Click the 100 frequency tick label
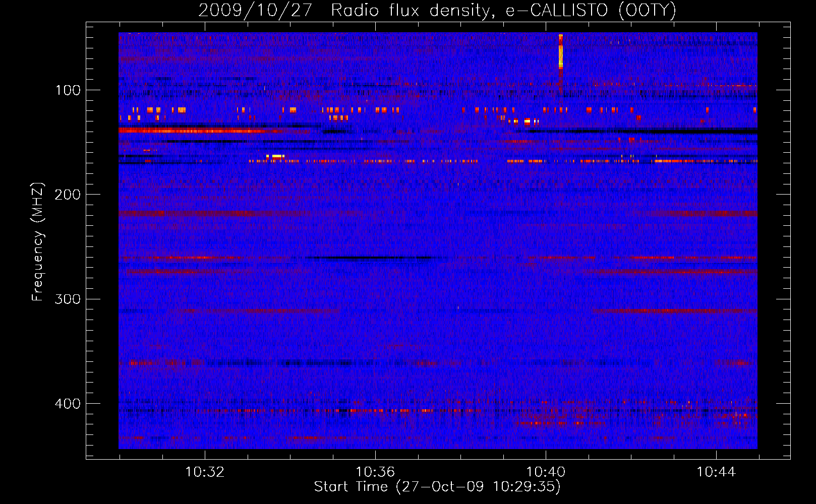The height and width of the screenshot is (504, 816). 68,90
